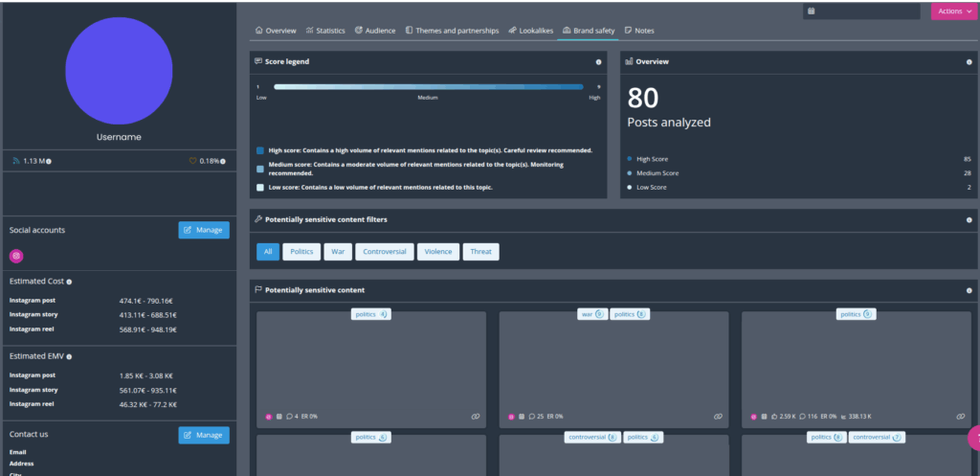The width and height of the screenshot is (980, 476).
Task: Toggle the War content filter
Action: 337,252
